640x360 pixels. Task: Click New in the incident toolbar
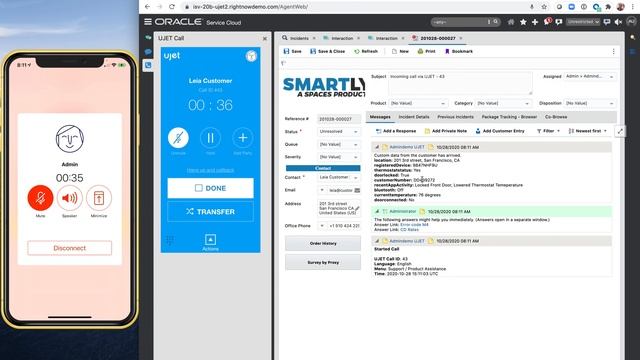tap(400, 51)
